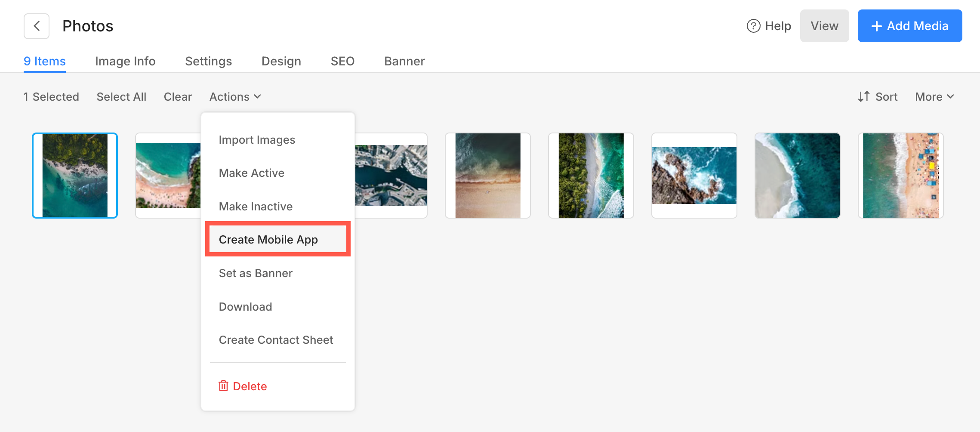Click the Sort arrows icon
The height and width of the screenshot is (432, 980).
point(863,97)
